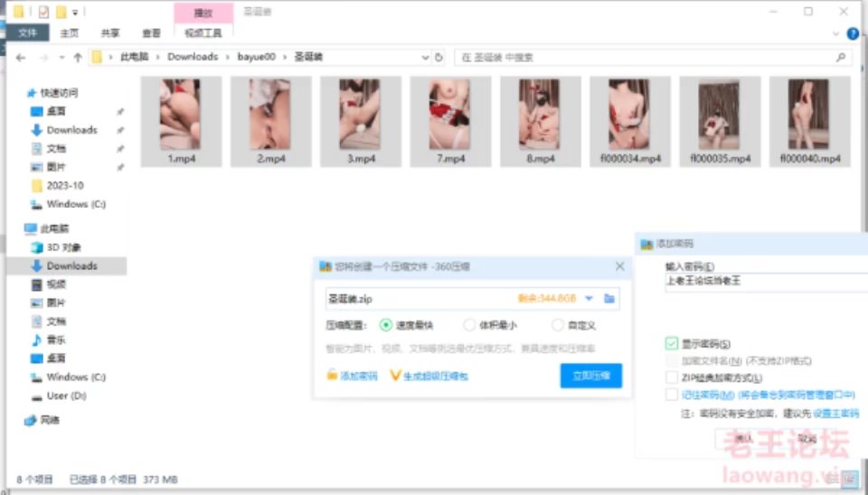Expand the address bar history dropdown
The height and width of the screenshot is (495, 868).
tap(426, 57)
